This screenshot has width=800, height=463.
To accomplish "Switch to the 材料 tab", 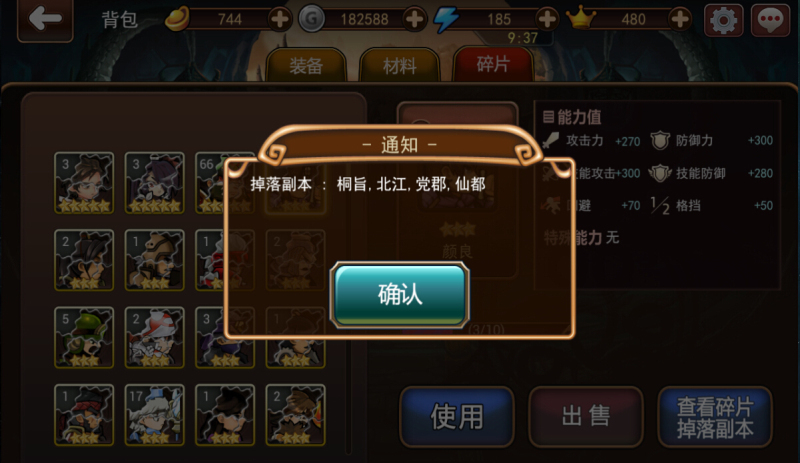I will (x=399, y=65).
